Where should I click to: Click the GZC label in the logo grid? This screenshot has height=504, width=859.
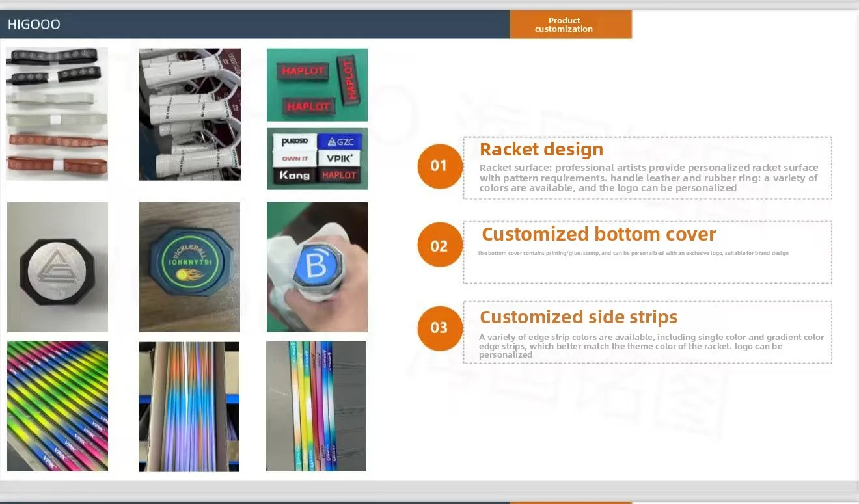(x=341, y=142)
